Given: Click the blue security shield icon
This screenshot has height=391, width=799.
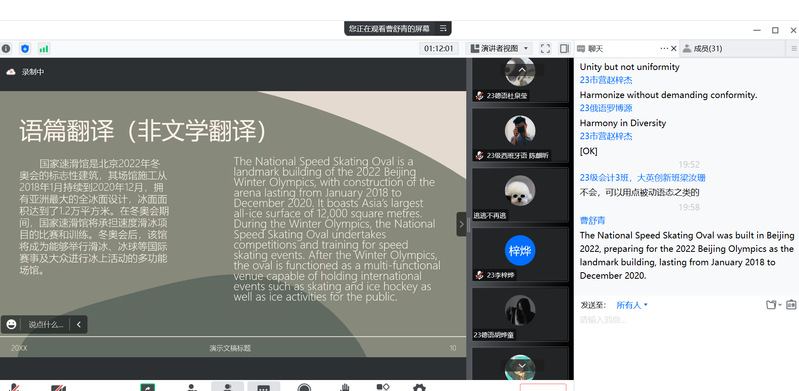Looking at the screenshot, I should click(x=25, y=48).
